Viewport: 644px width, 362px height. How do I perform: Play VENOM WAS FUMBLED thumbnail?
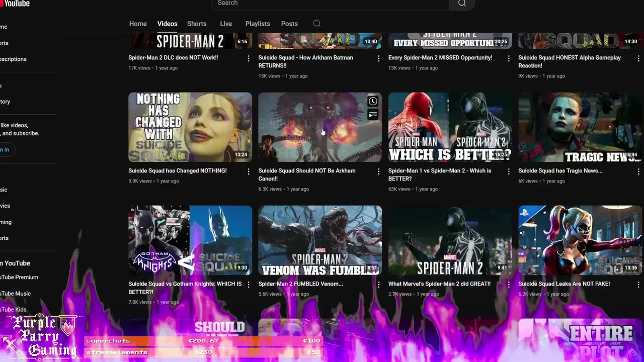[x=320, y=240]
